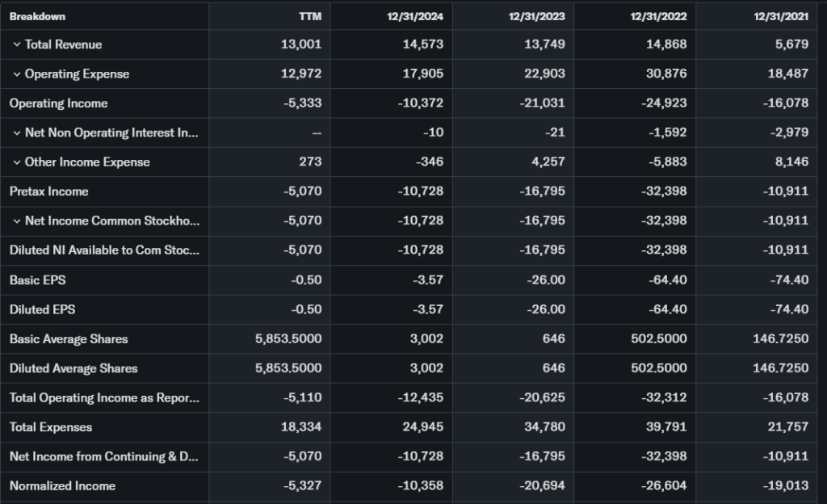Screen dimensions: 827x504
Task: Expand the Operating Expense row chevron
Action: coord(16,74)
